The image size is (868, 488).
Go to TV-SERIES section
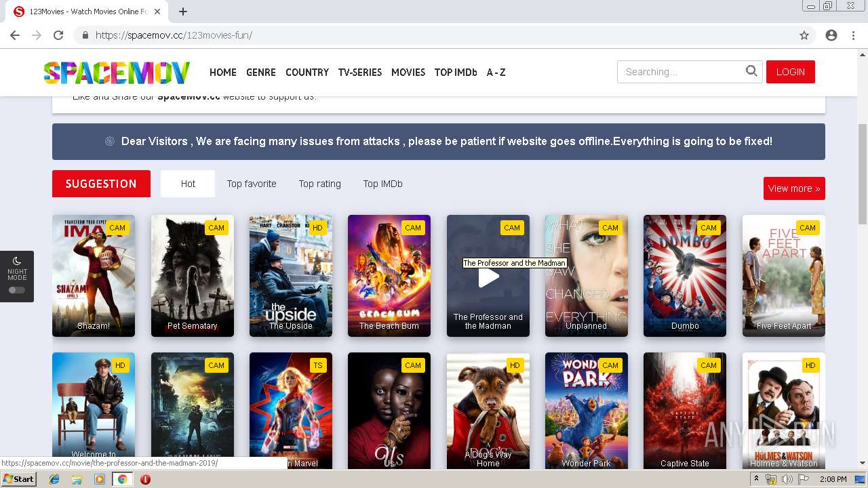pos(360,73)
